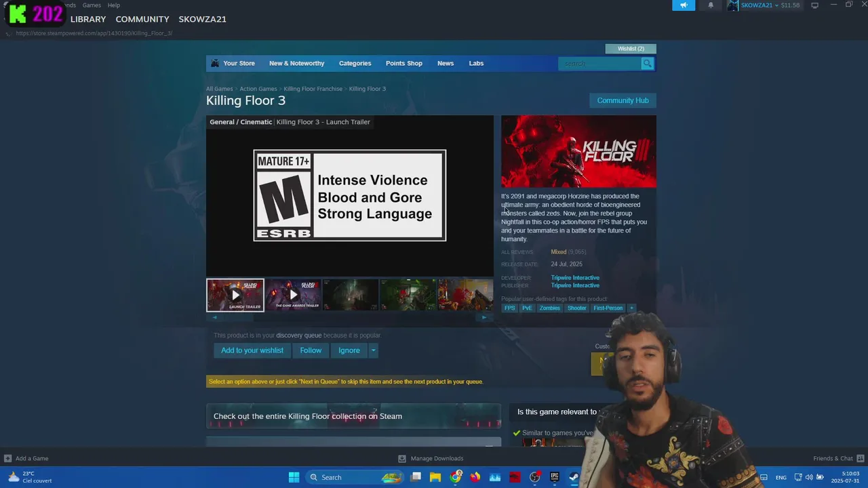Viewport: 868px width, 488px height.
Task: Expand the tags plus button
Action: pyautogui.click(x=631, y=308)
